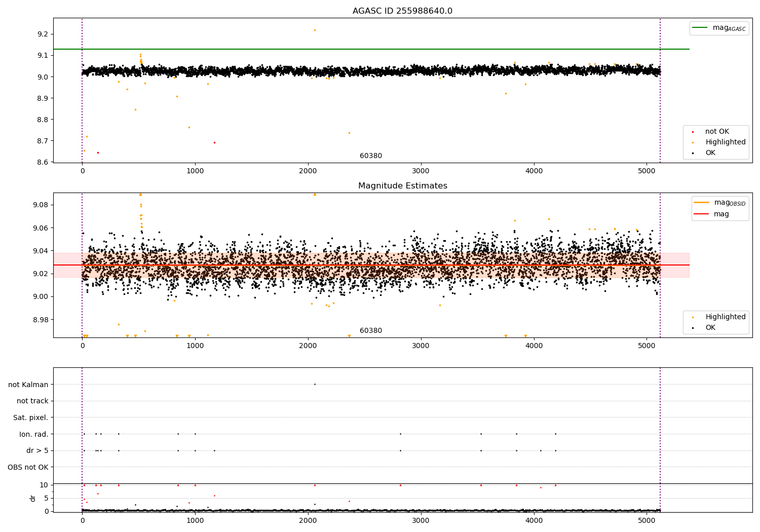760x532 pixels.
Task: Click the "9.00" y-axis tick label
Action: [41, 297]
